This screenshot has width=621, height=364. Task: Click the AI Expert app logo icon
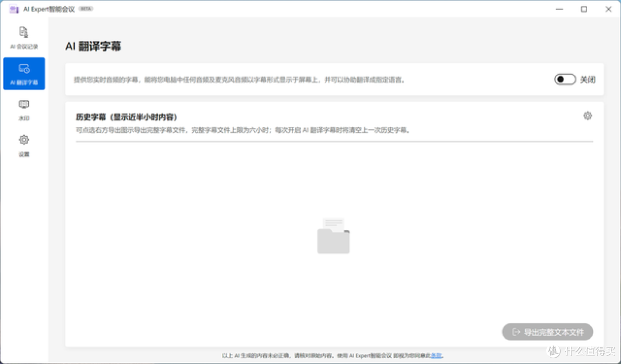pos(14,9)
